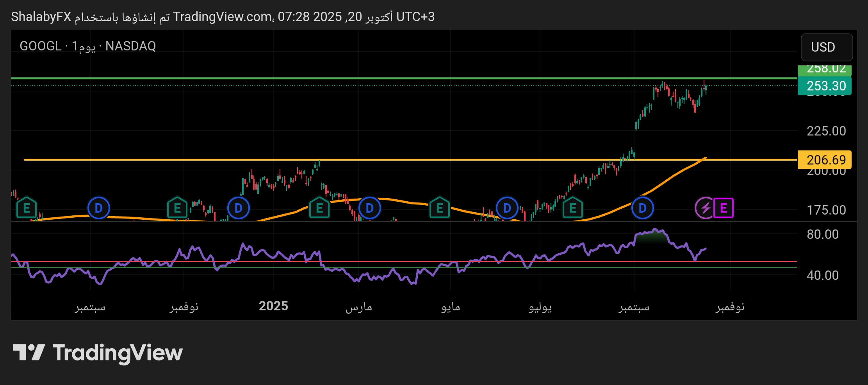Click the purple lightning bolt event icon
This screenshot has height=385, width=868.
pyautogui.click(x=705, y=208)
